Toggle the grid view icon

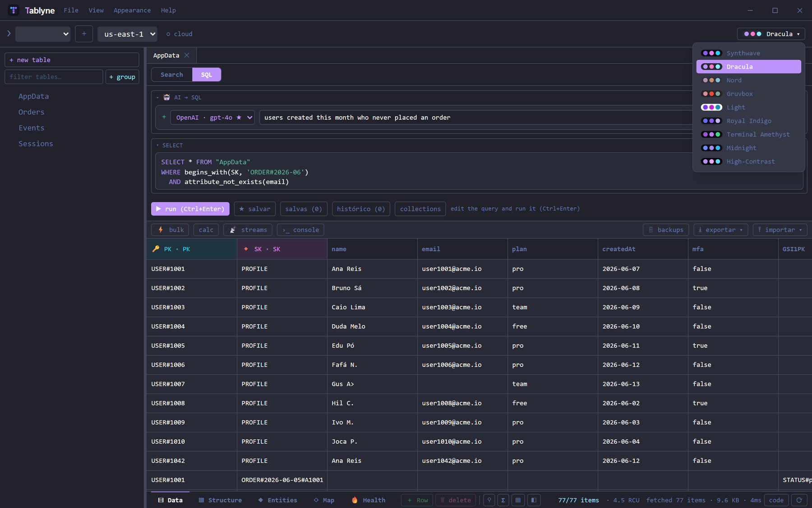coord(518,500)
